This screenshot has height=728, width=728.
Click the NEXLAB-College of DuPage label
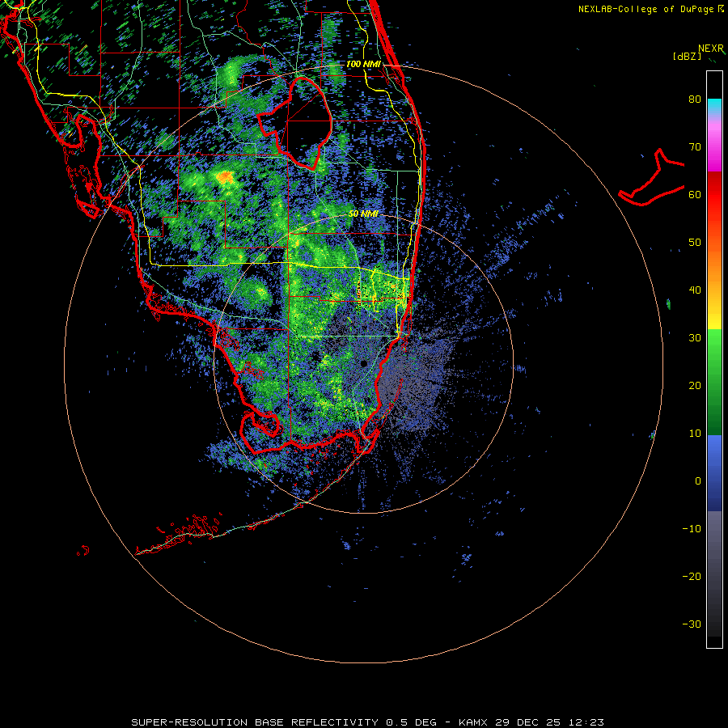650,9
